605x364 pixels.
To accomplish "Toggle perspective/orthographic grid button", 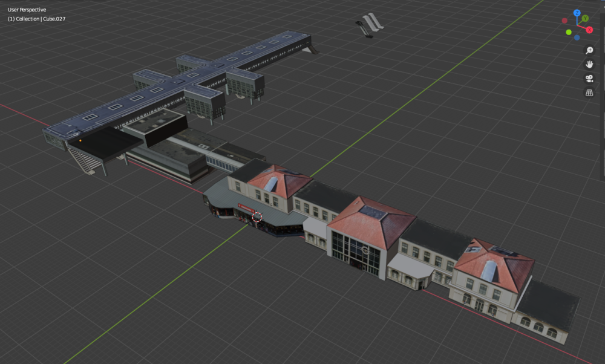I will 589,93.
